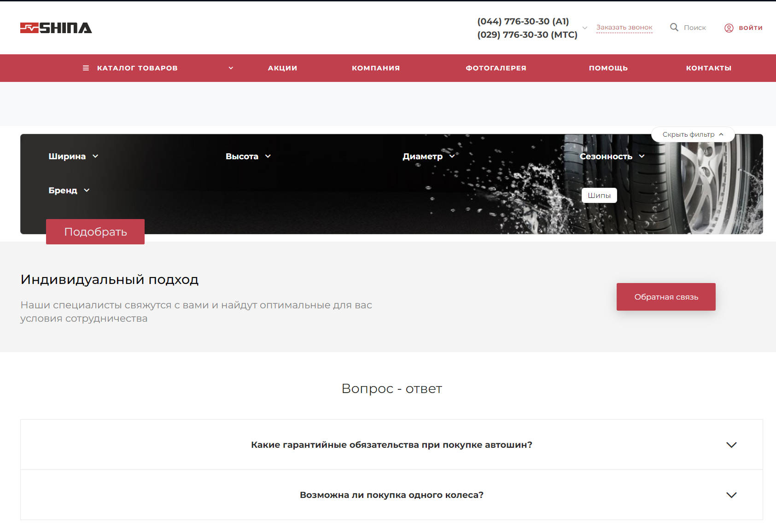Open the Каталог товаров dropdown arrow
The image size is (776, 532).
coord(231,68)
